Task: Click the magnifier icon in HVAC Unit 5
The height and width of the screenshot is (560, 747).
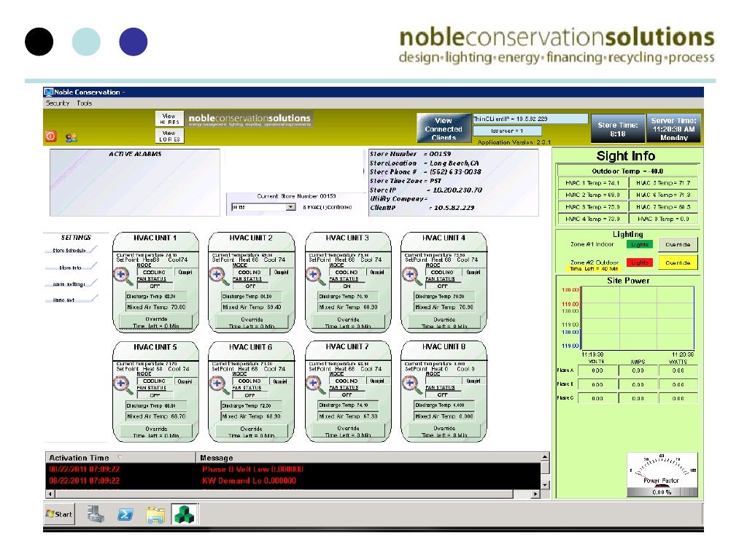Action: tap(123, 385)
